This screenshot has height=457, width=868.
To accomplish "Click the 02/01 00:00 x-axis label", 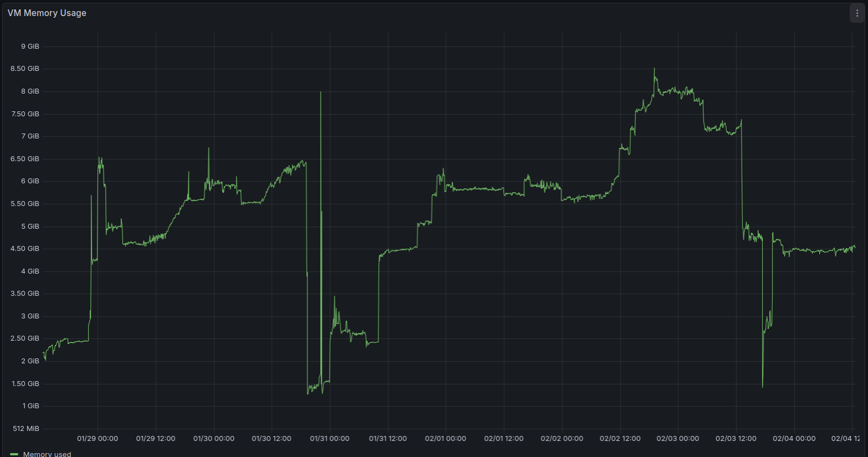I will [x=445, y=438].
